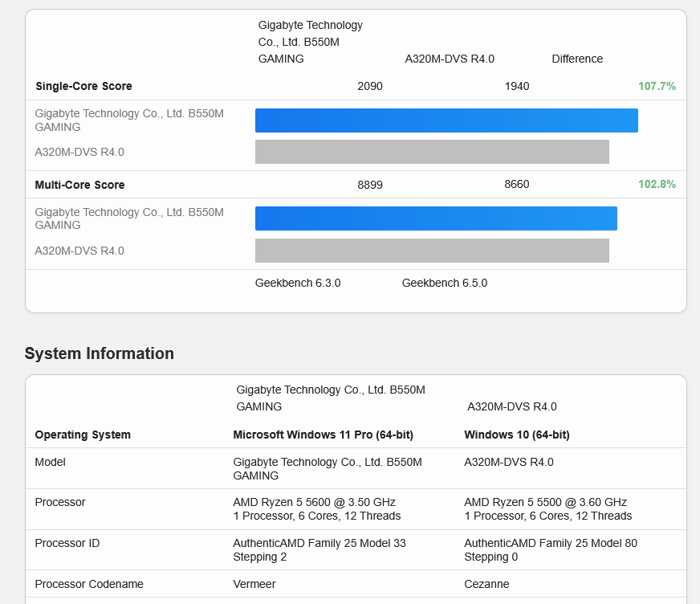Image resolution: width=700 pixels, height=604 pixels.
Task: Click the 2090 single-core score
Action: (370, 86)
